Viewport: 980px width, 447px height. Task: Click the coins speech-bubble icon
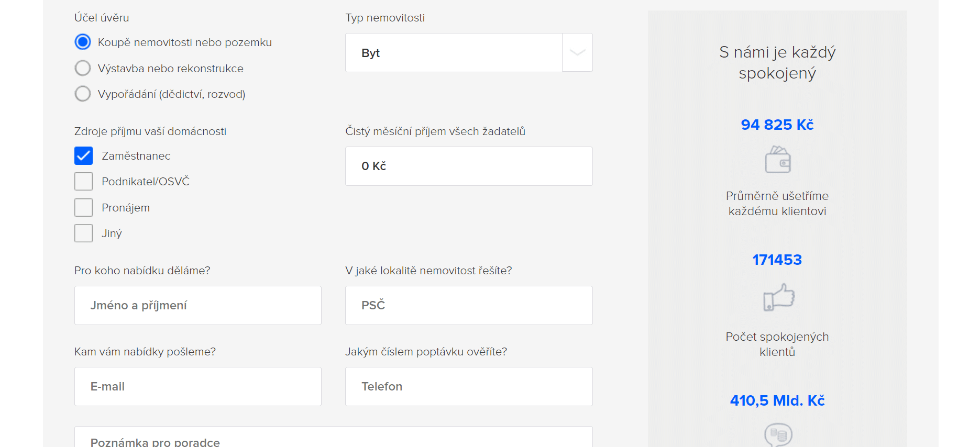[778, 434]
